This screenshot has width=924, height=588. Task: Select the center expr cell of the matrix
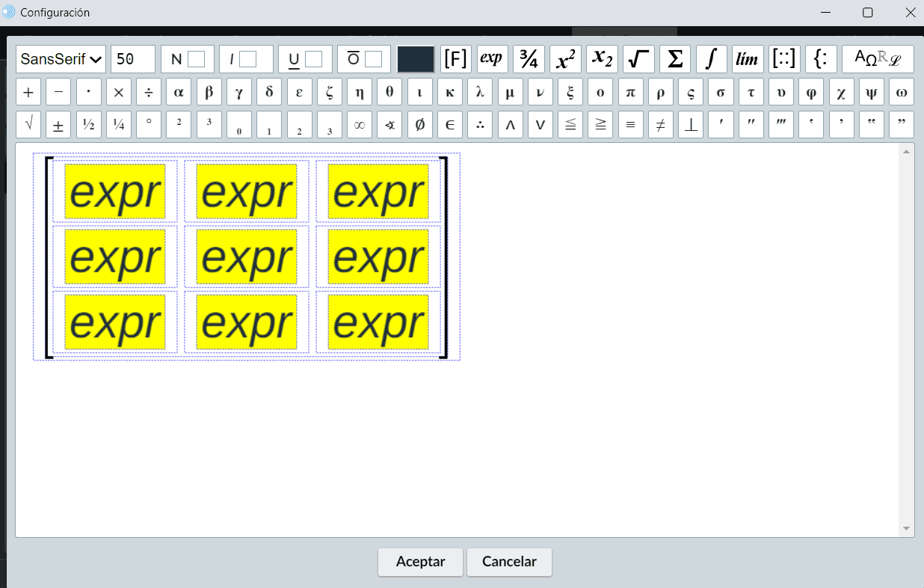(247, 257)
